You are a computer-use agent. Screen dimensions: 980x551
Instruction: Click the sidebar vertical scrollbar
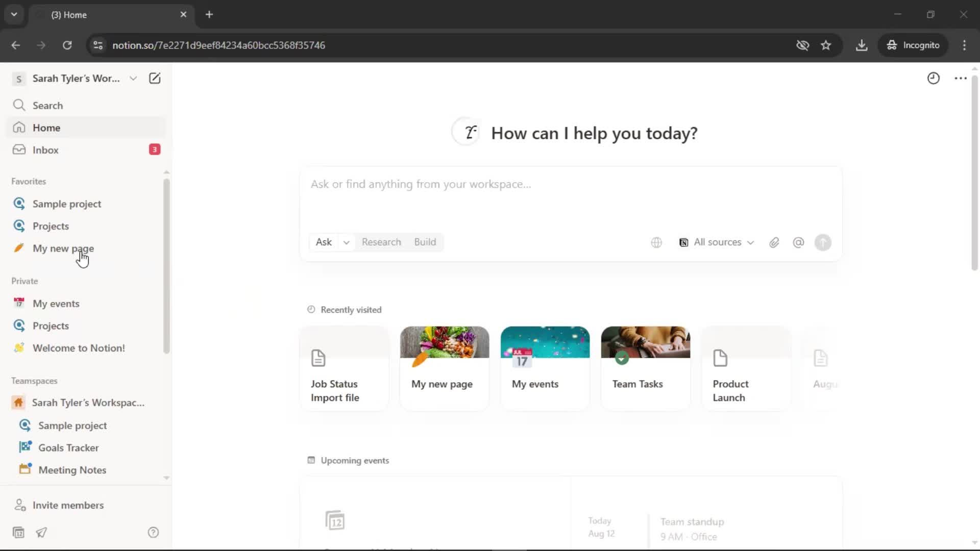coord(166,265)
